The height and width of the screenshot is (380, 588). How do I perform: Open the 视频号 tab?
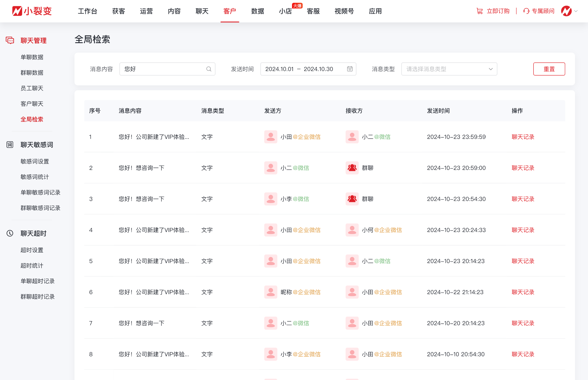344,11
